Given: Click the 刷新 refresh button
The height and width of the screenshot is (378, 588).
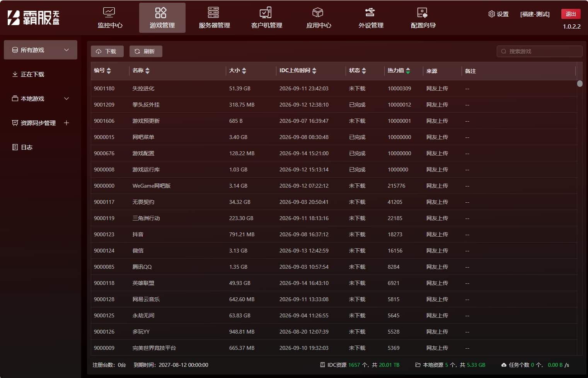Looking at the screenshot, I should click(x=146, y=51).
